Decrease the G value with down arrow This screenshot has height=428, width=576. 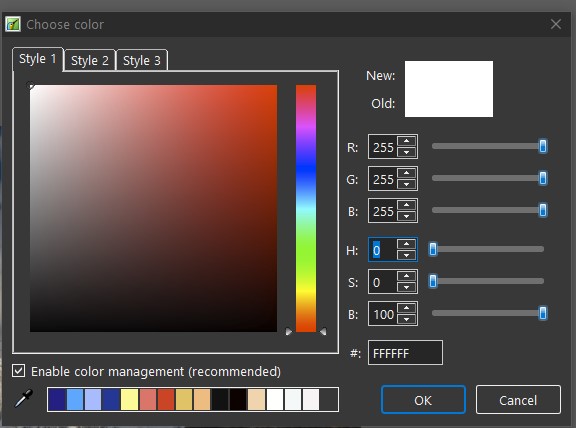(406, 184)
